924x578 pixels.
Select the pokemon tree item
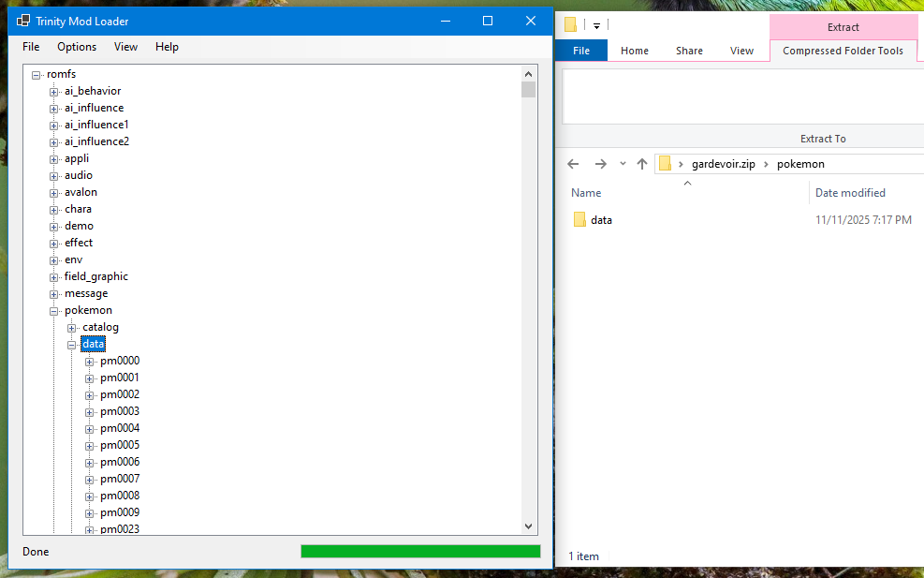[x=88, y=310]
